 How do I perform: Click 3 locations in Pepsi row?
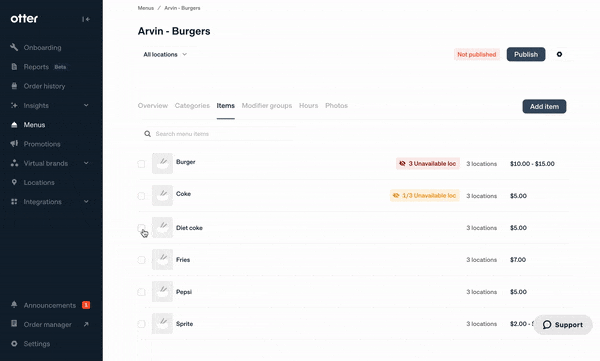pyautogui.click(x=481, y=292)
